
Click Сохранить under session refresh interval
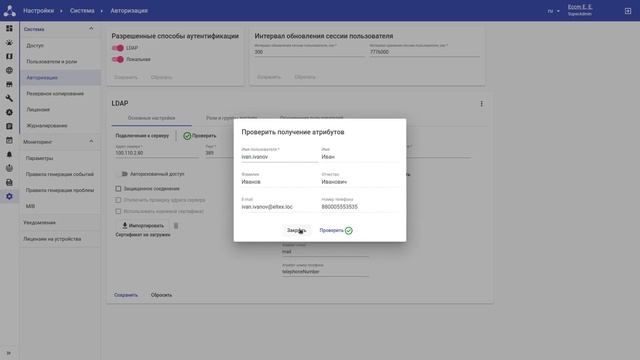pyautogui.click(x=269, y=77)
